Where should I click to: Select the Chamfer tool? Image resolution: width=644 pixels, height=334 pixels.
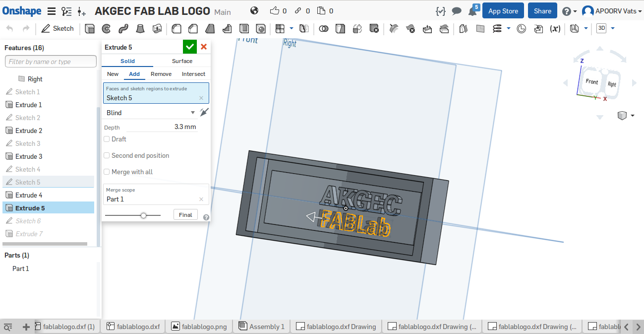point(193,29)
